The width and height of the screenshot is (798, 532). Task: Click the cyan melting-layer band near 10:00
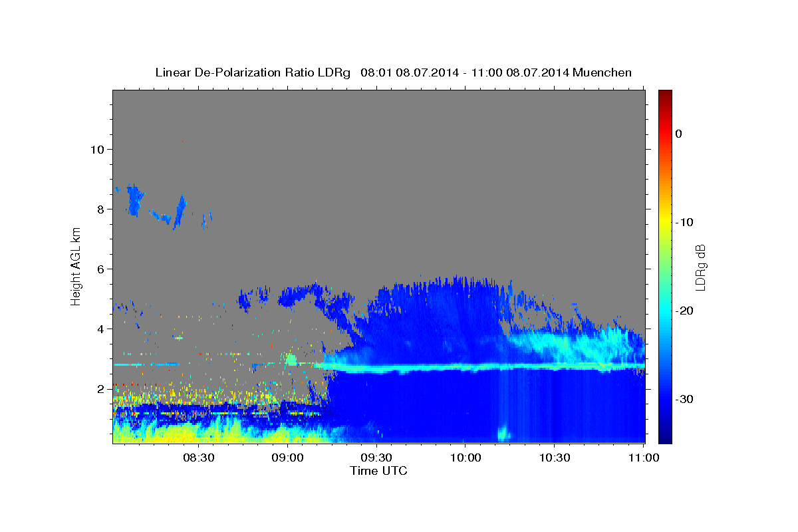[465, 366]
